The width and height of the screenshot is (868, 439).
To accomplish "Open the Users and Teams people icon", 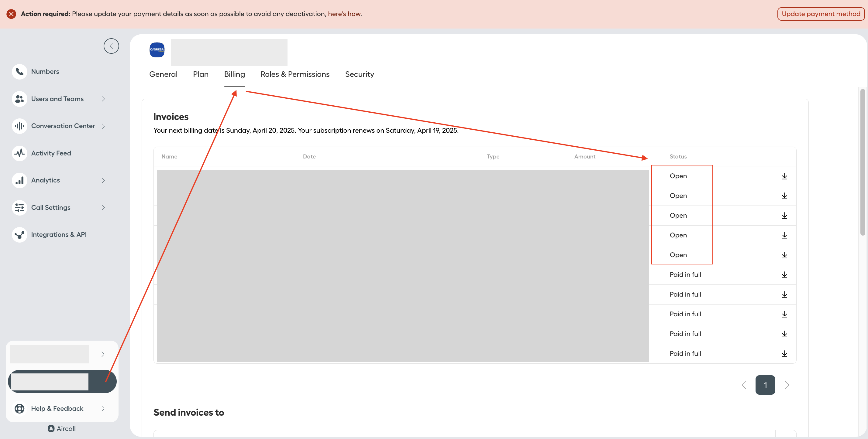I will tap(19, 99).
